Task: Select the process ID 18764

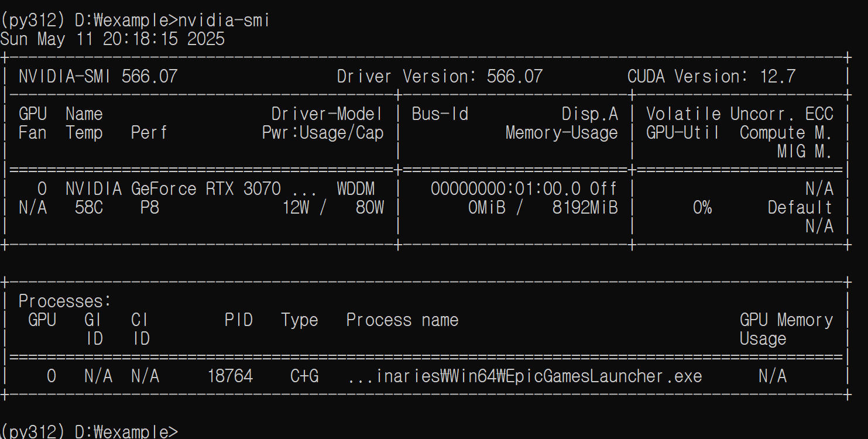Action: 230,376
